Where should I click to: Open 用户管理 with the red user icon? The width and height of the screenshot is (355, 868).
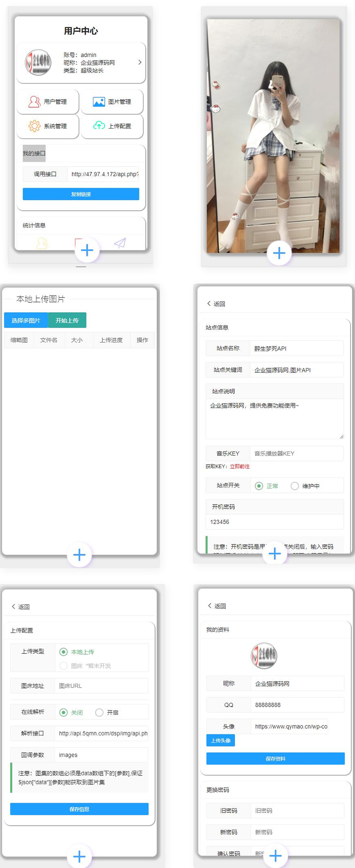[x=48, y=102]
